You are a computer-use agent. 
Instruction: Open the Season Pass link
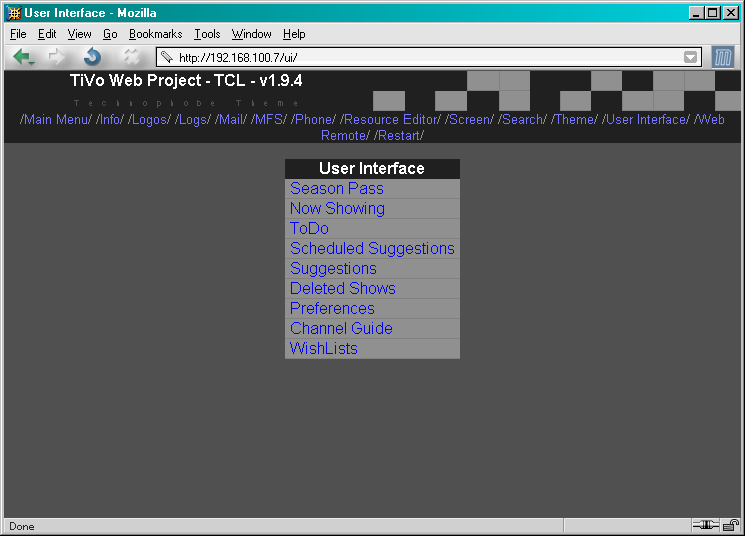point(336,188)
